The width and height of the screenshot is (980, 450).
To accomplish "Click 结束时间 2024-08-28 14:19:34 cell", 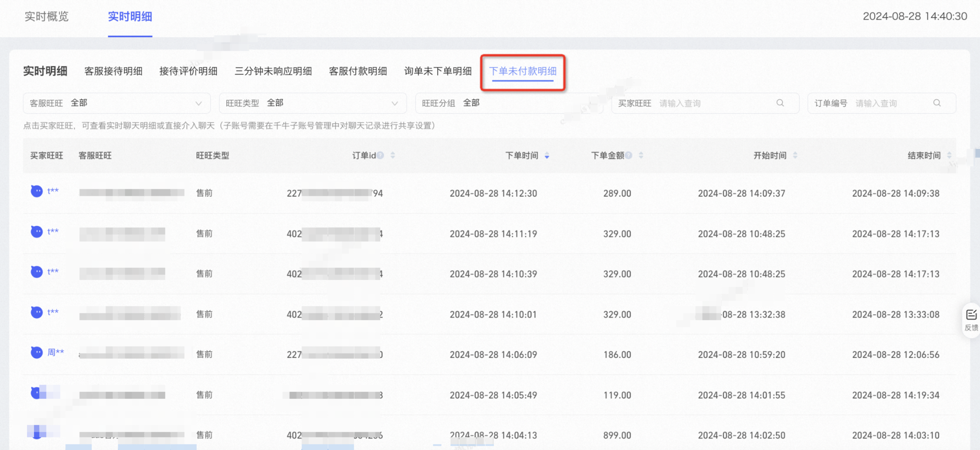I will point(896,395).
